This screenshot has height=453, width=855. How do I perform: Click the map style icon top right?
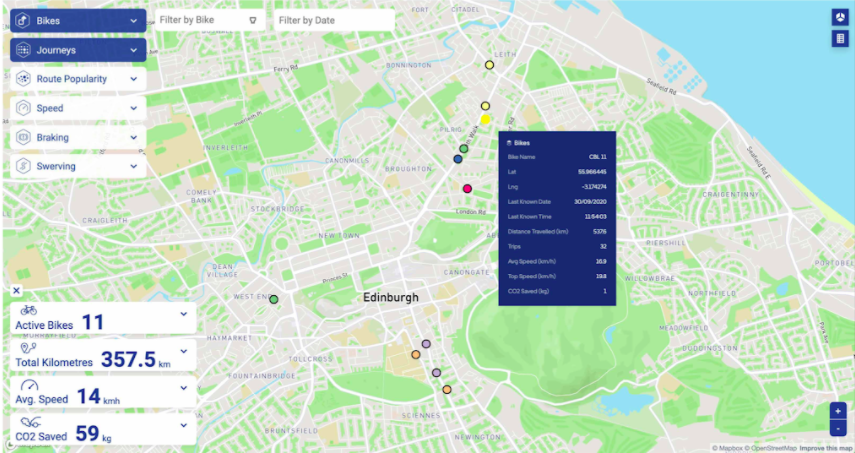pos(840,17)
